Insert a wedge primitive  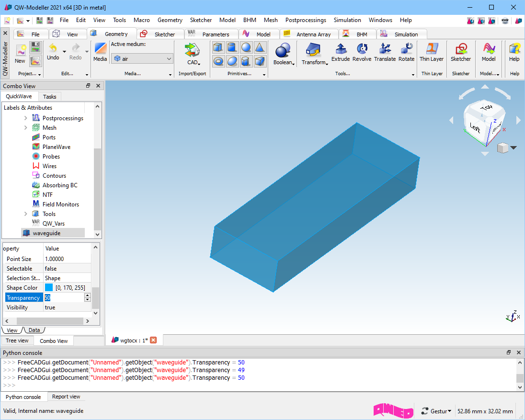[x=260, y=61]
